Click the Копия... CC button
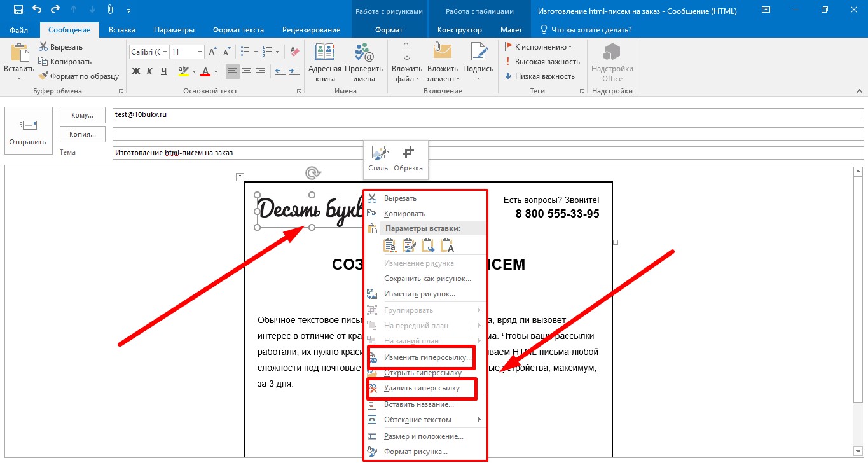 83,134
